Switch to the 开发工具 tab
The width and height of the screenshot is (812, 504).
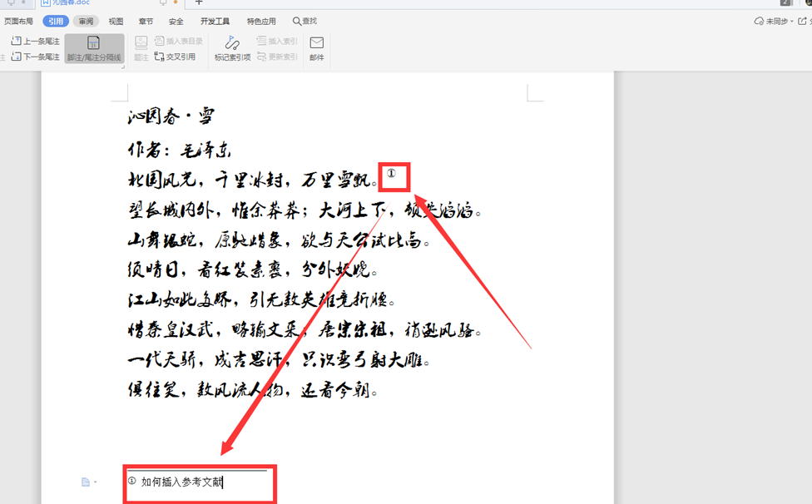215,22
